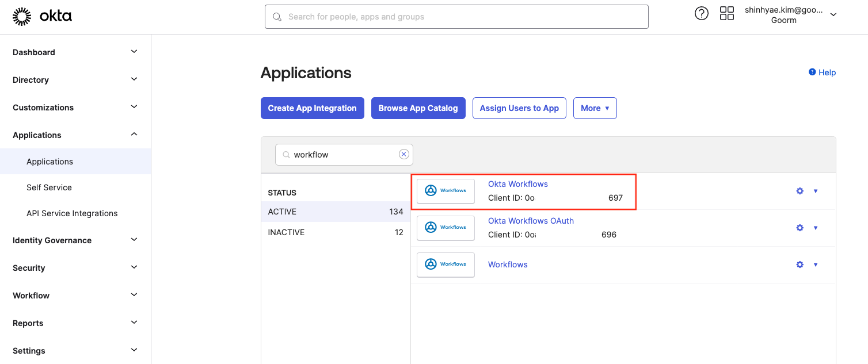Select API Service Integrations in sidebar
The image size is (868, 364).
click(x=72, y=213)
